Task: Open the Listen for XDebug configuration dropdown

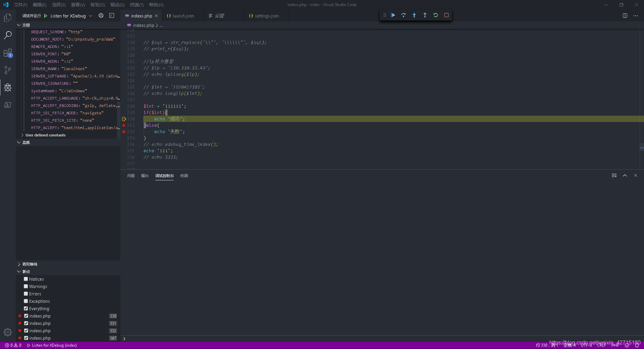Action: tap(91, 16)
